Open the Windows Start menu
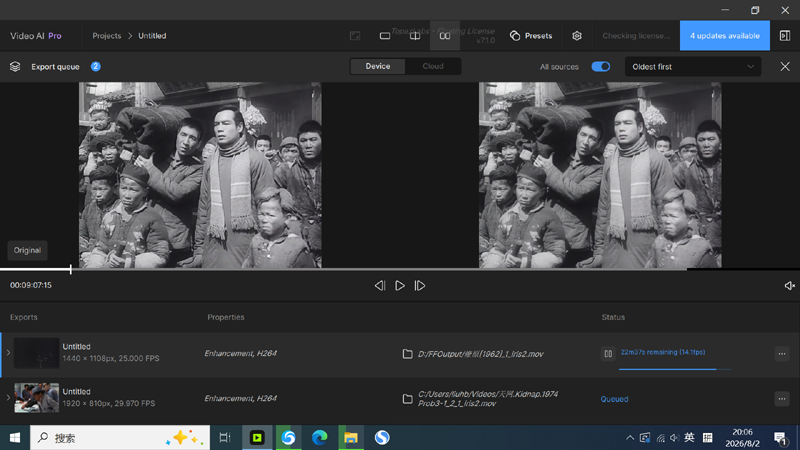The image size is (800, 450). tap(15, 438)
